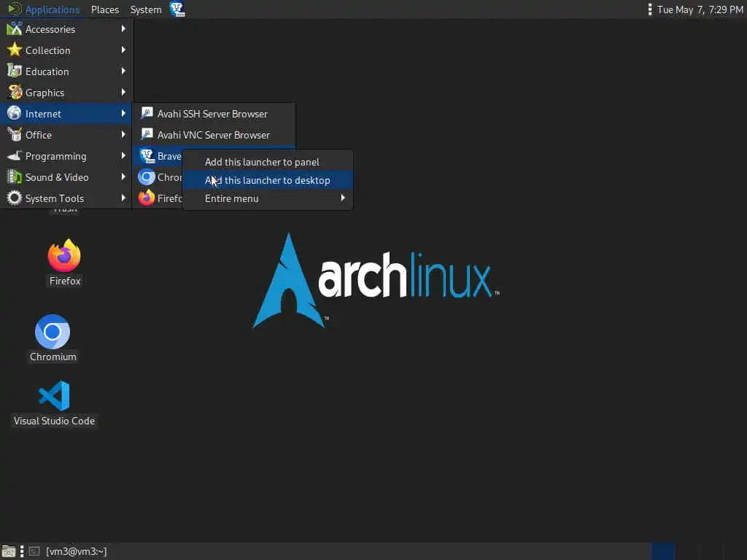Select the Visual Studio Code desktop icon
747x560 pixels.
[x=54, y=402]
